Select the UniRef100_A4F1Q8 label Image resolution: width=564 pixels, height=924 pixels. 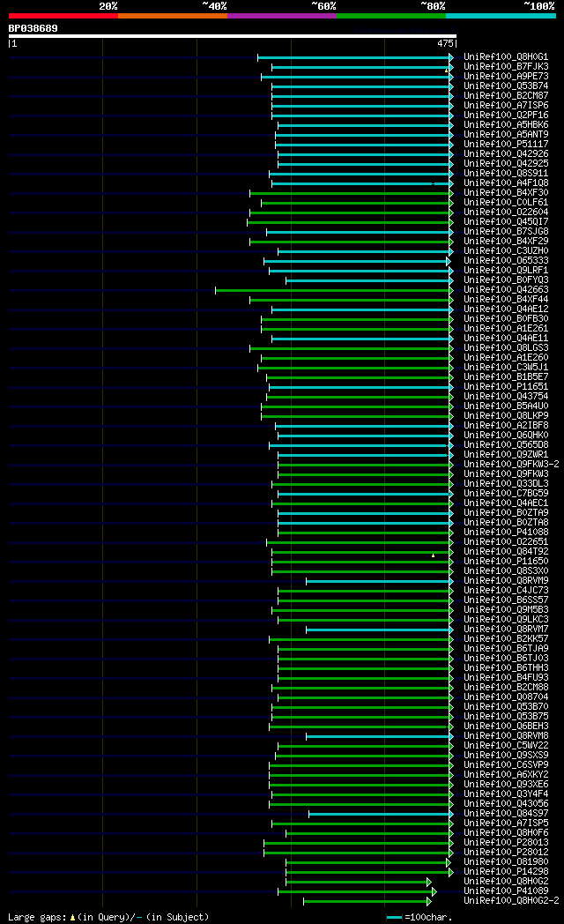click(x=506, y=183)
